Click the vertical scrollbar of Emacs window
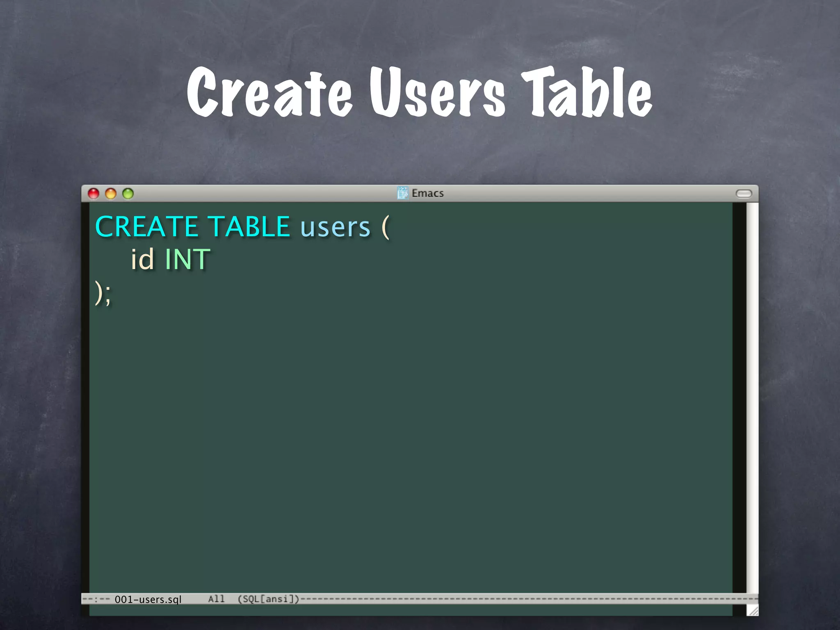The image size is (840, 630). (x=752, y=397)
